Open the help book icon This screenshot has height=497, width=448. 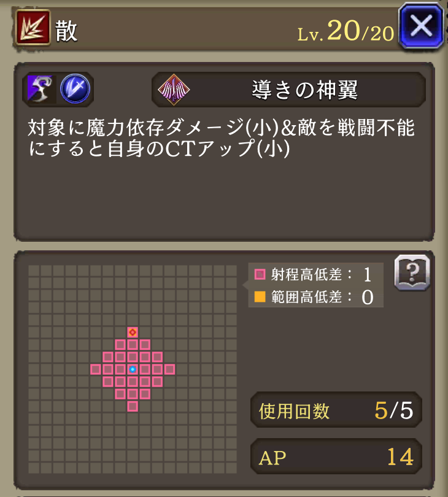point(412,272)
